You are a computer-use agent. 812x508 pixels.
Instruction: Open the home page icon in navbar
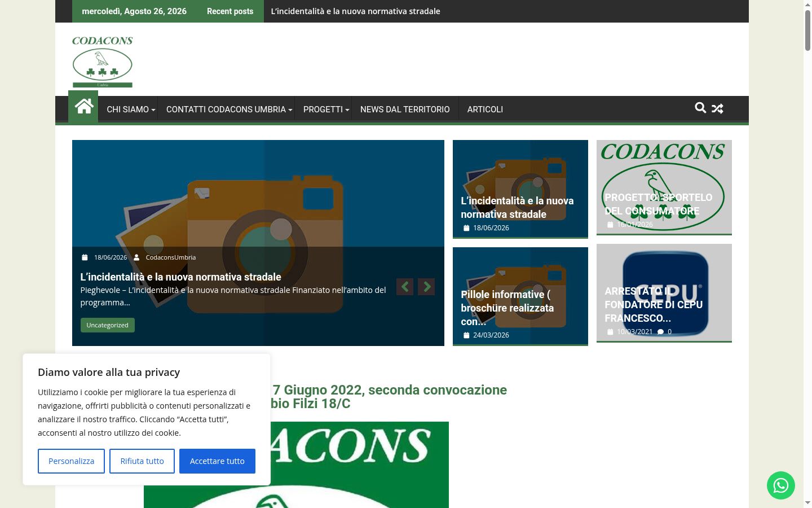pyautogui.click(x=83, y=107)
